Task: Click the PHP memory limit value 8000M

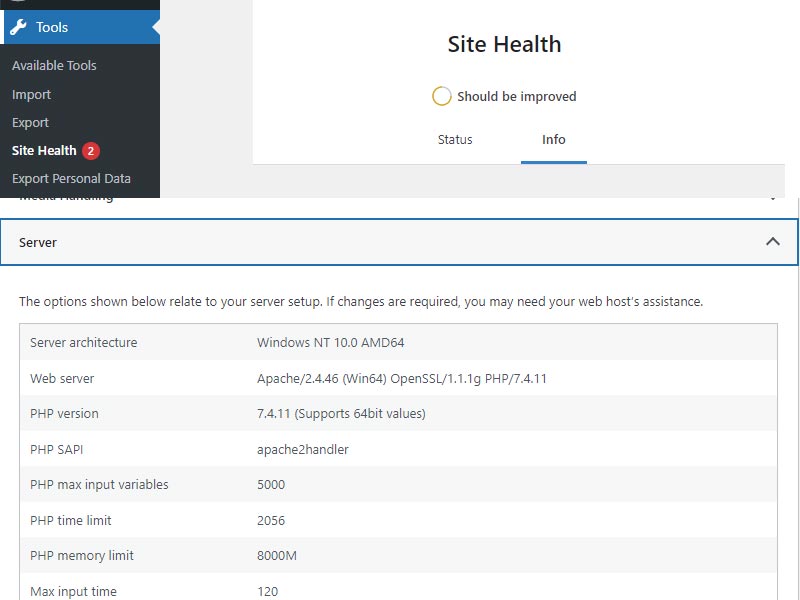Action: point(277,556)
